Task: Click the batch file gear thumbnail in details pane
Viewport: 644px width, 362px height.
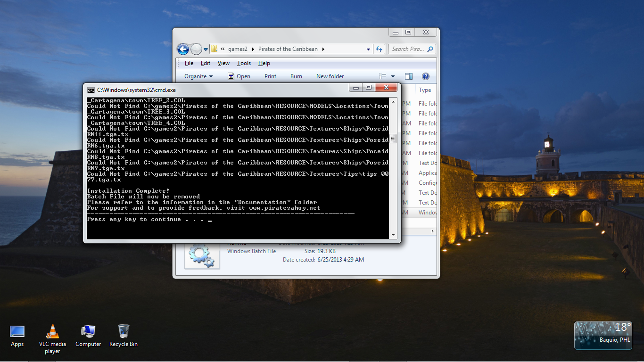Action: point(202,255)
